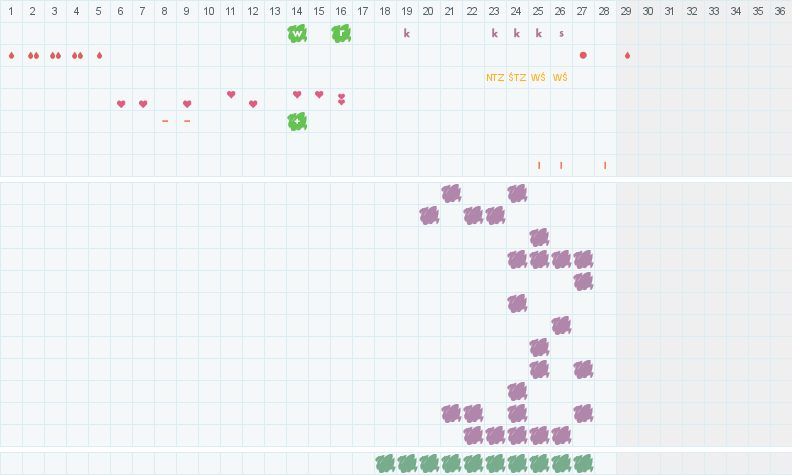Click the single blood drop on day 1
The width and height of the screenshot is (792, 475).
pos(11,55)
